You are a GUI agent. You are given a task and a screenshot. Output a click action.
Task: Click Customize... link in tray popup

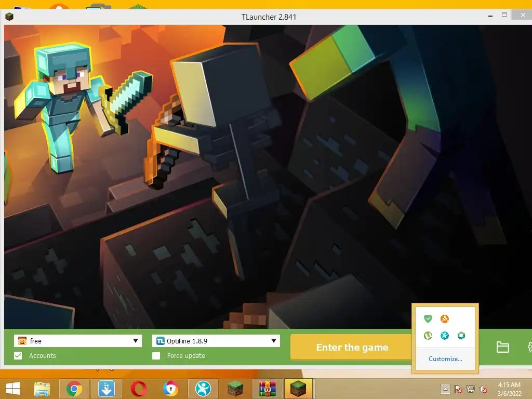coord(445,358)
